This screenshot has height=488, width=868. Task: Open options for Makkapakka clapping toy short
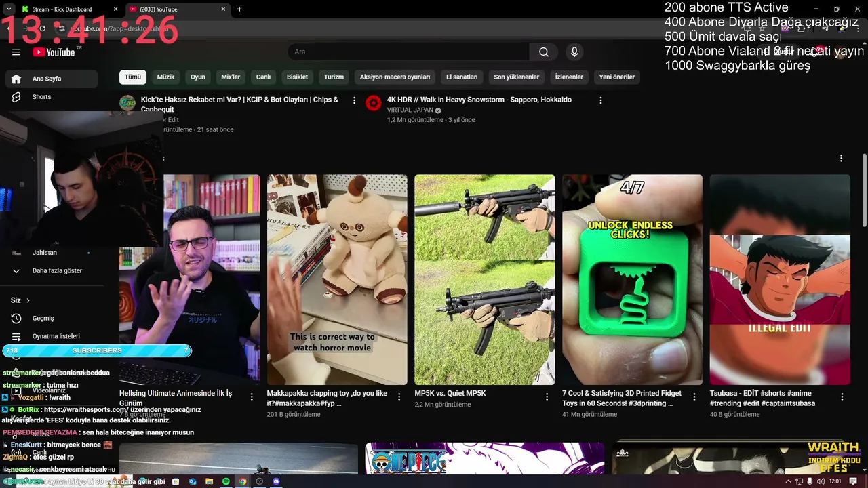coord(399,397)
